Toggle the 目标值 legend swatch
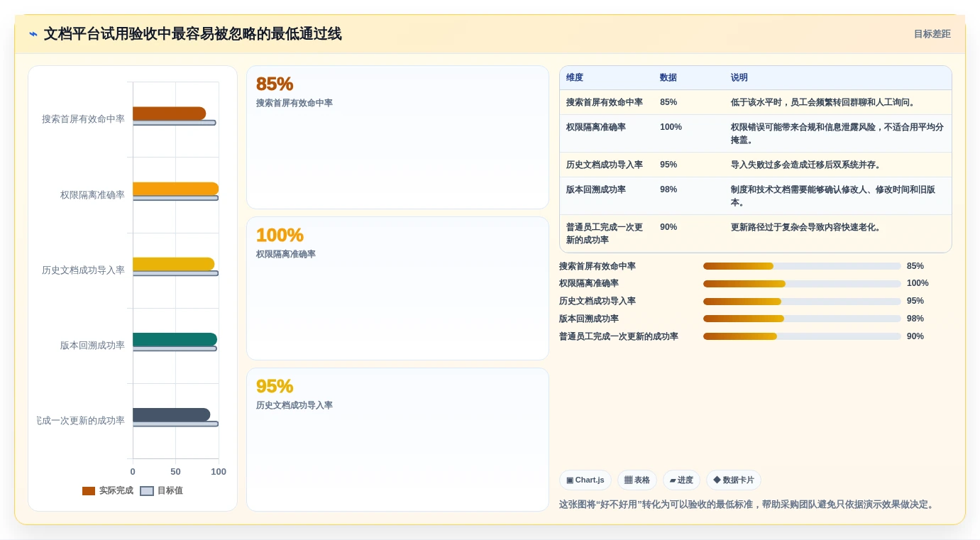This screenshot has width=980, height=540. pyautogui.click(x=147, y=491)
